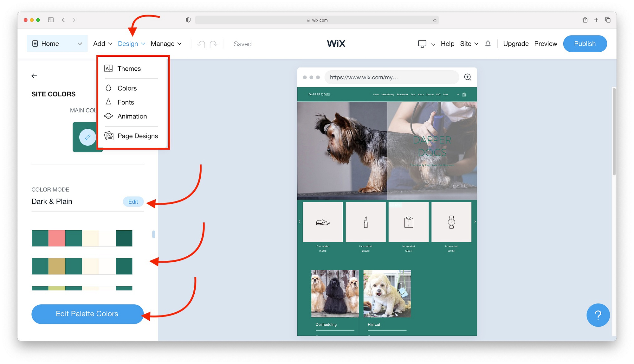This screenshot has height=364, width=634.
Task: Click the Fonts icon in Design menu
Action: click(x=109, y=102)
